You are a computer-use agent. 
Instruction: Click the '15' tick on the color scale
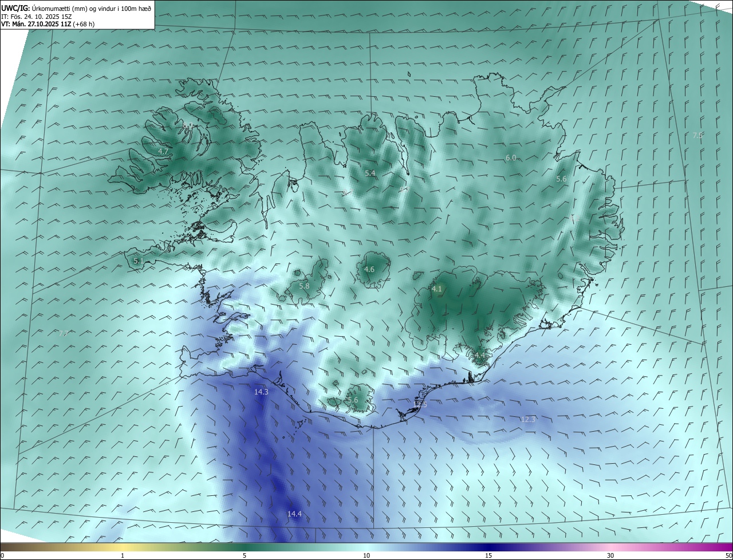tap(488, 556)
